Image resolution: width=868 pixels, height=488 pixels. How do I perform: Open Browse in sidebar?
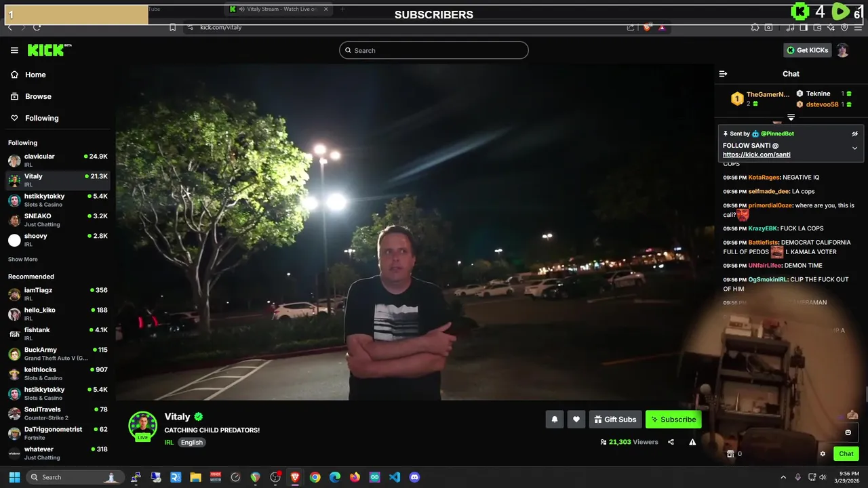pos(38,96)
